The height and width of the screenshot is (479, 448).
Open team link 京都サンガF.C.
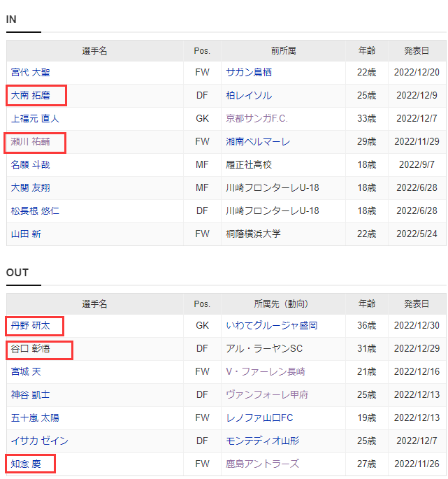click(x=256, y=119)
